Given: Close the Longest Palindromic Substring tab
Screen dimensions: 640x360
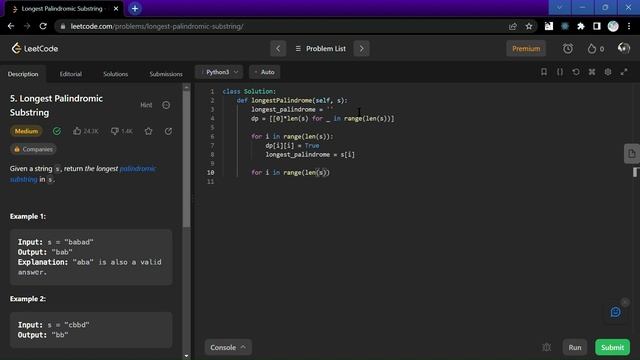Looking at the screenshot, I should pos(116,9).
